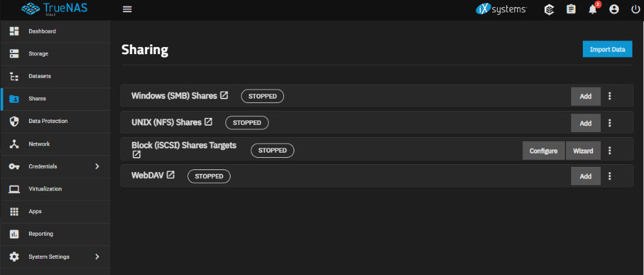Open the Jobs clipboard icon
Viewport: 644px width, 275px height.
pyautogui.click(x=571, y=9)
